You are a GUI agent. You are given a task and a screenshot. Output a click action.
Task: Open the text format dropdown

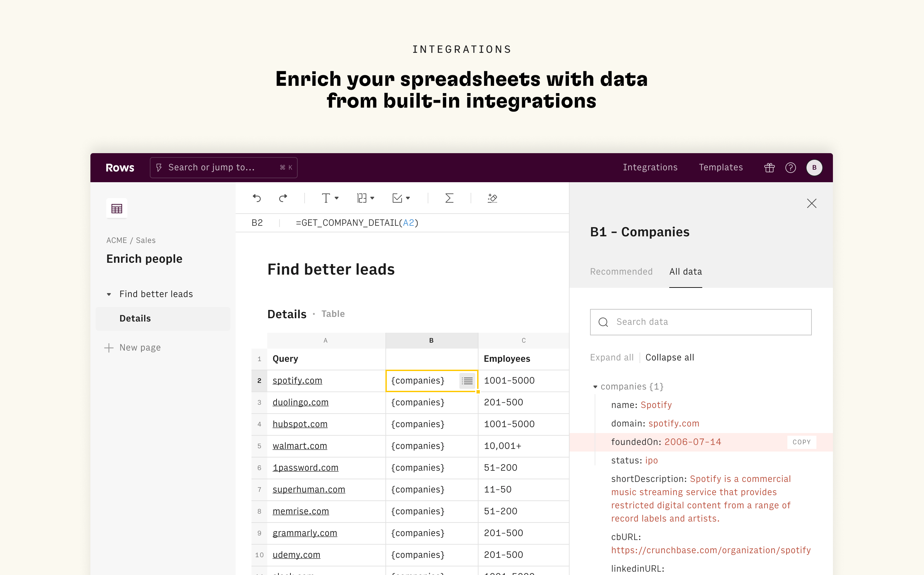click(330, 198)
